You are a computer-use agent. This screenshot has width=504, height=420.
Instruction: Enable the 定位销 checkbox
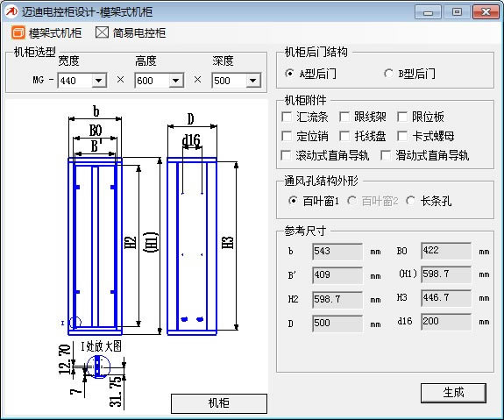[x=287, y=136]
